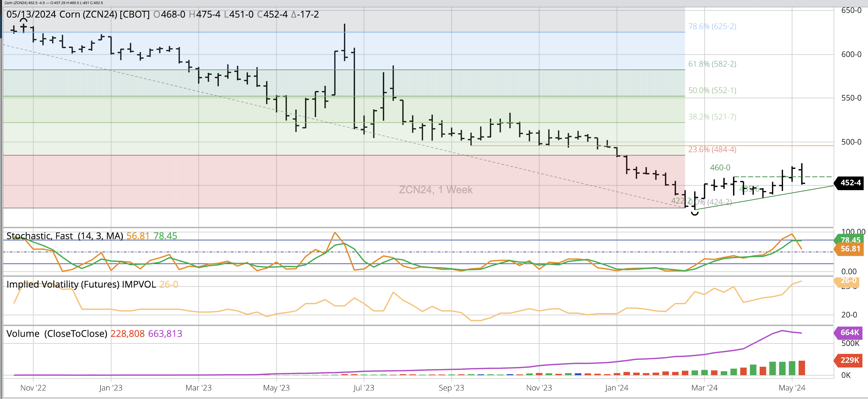The height and width of the screenshot is (399, 868).
Task: Click the 50.0% (552-1) retracement label
Action: pyautogui.click(x=712, y=90)
